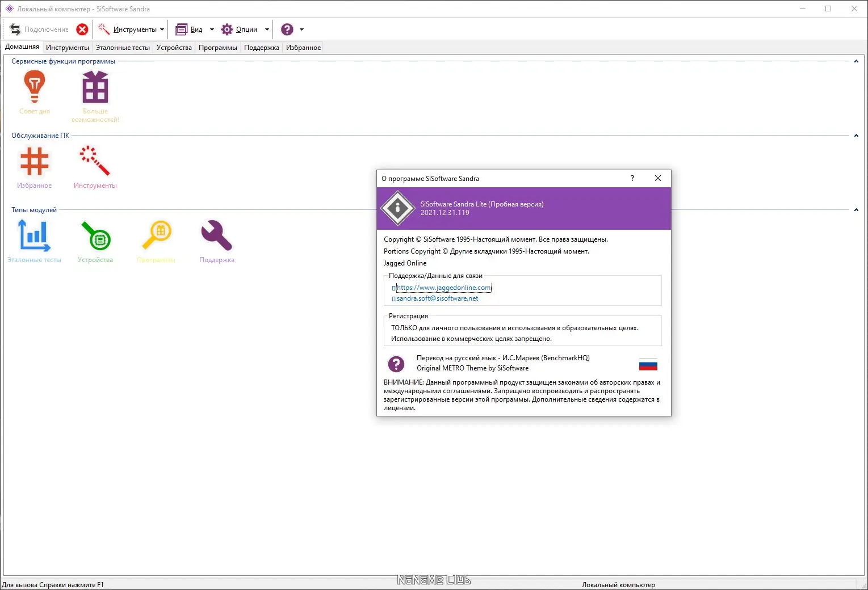
Task: Click the Опции gear toolbar button
Action: pos(239,29)
